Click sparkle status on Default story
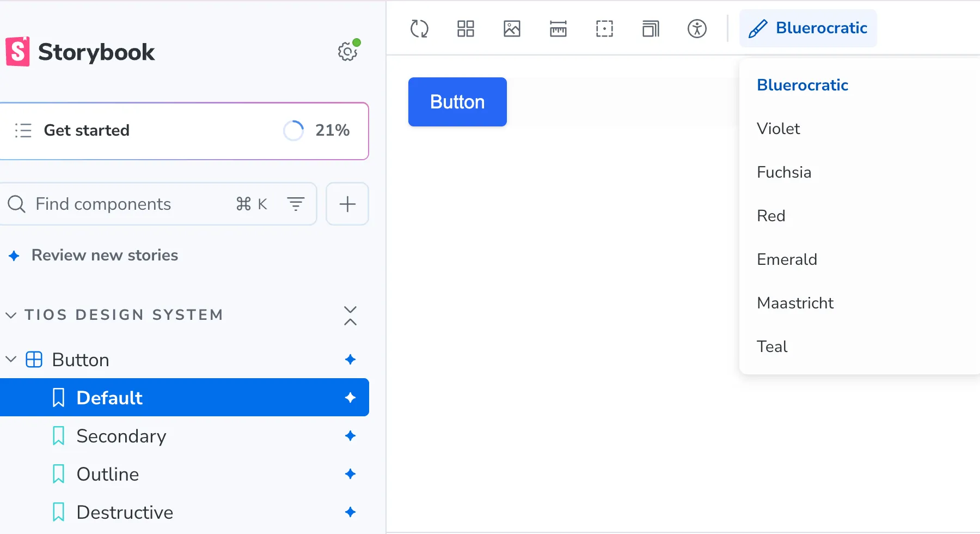Viewport: 980px width, 534px height. point(350,397)
